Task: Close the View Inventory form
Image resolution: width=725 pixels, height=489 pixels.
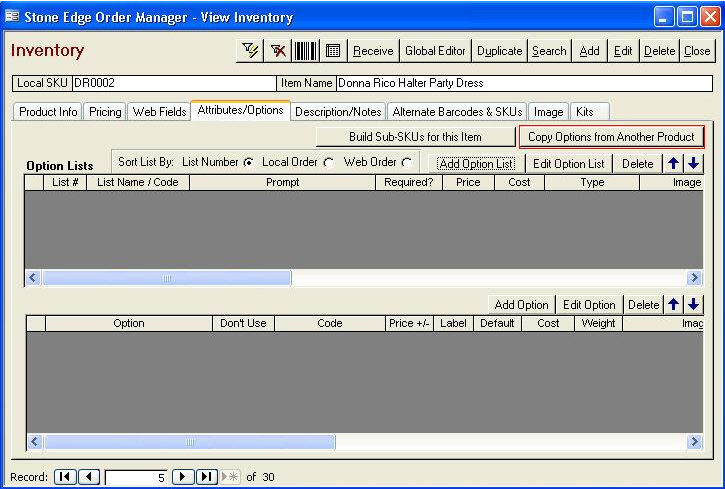Action: 697,50
